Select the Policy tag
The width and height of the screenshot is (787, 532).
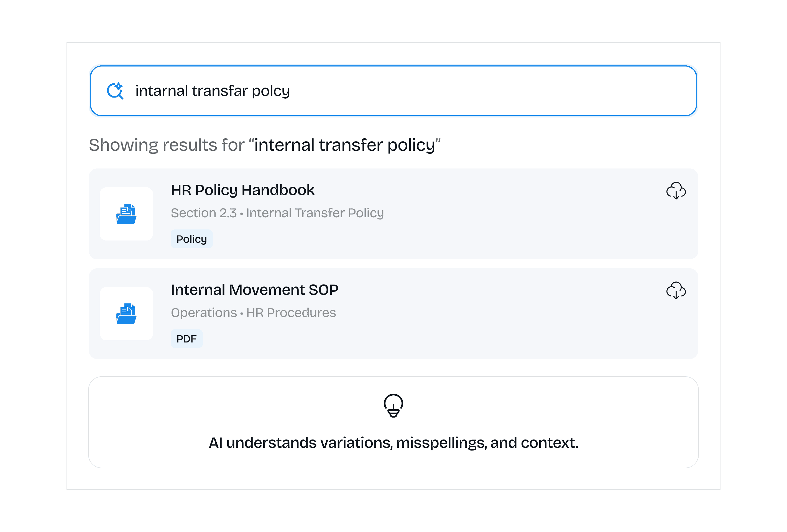pos(191,239)
